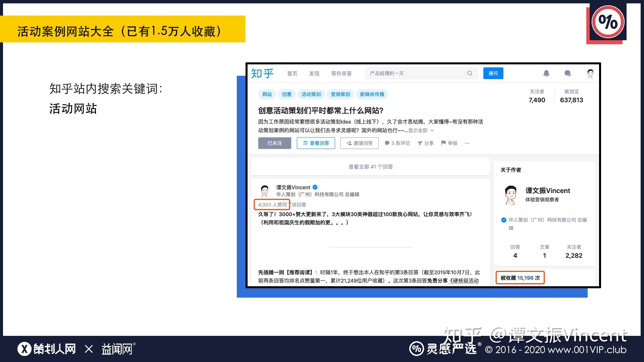This screenshot has width=644, height=362.
Task: Click 查看全部 41 个回答
Action: [x=371, y=167]
